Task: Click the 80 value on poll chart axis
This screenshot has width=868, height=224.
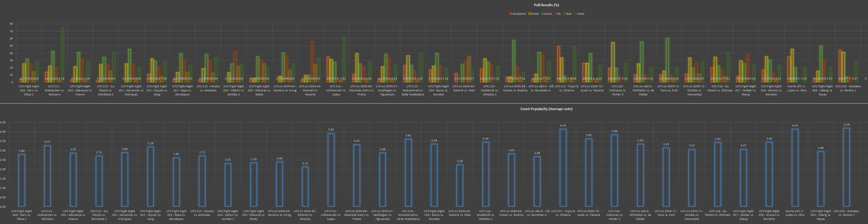Action: click(x=12, y=24)
